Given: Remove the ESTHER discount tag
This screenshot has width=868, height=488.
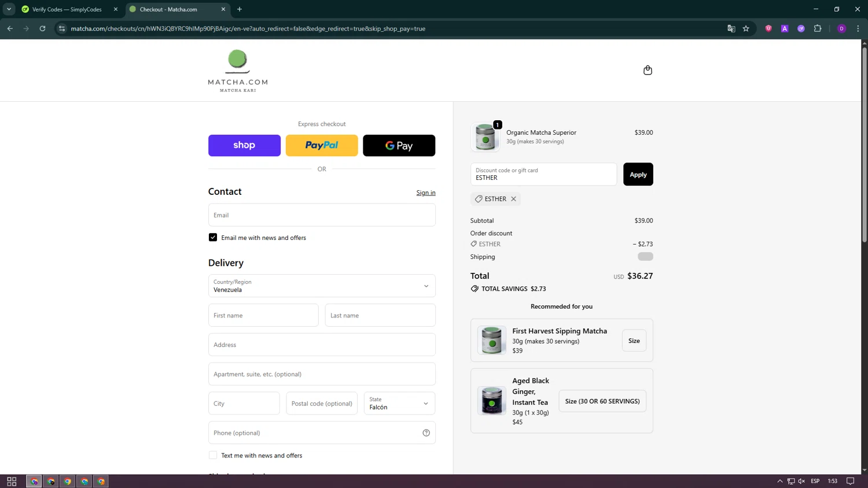Looking at the screenshot, I should point(513,199).
